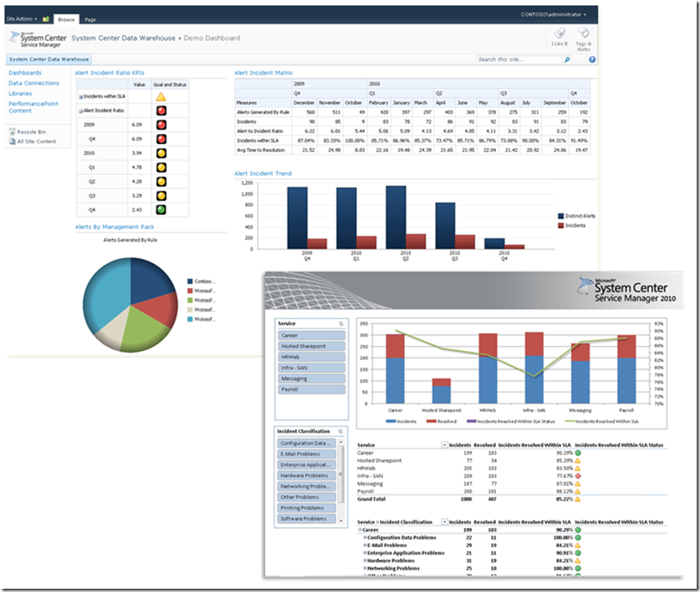Open the Service column filter dropdown

pyautogui.click(x=445, y=445)
